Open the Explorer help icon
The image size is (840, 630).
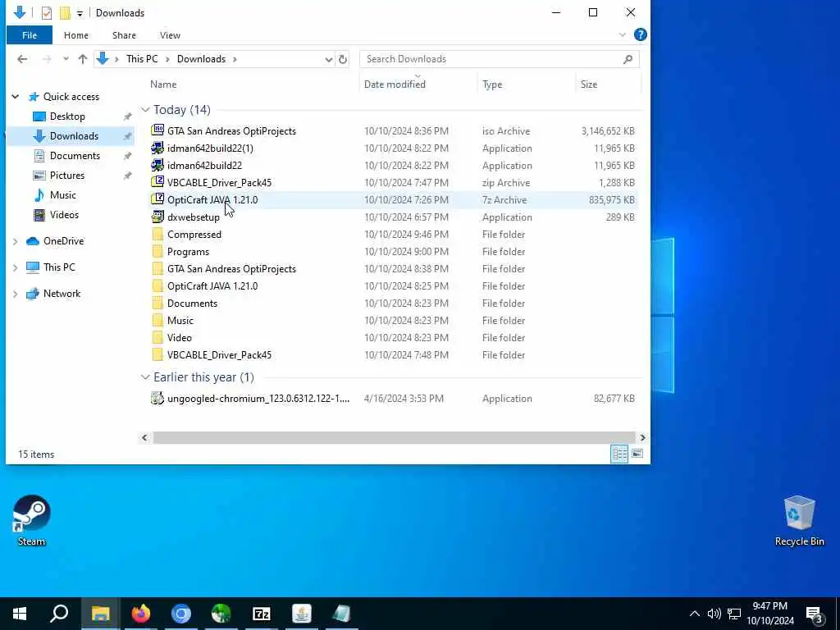[x=640, y=34]
